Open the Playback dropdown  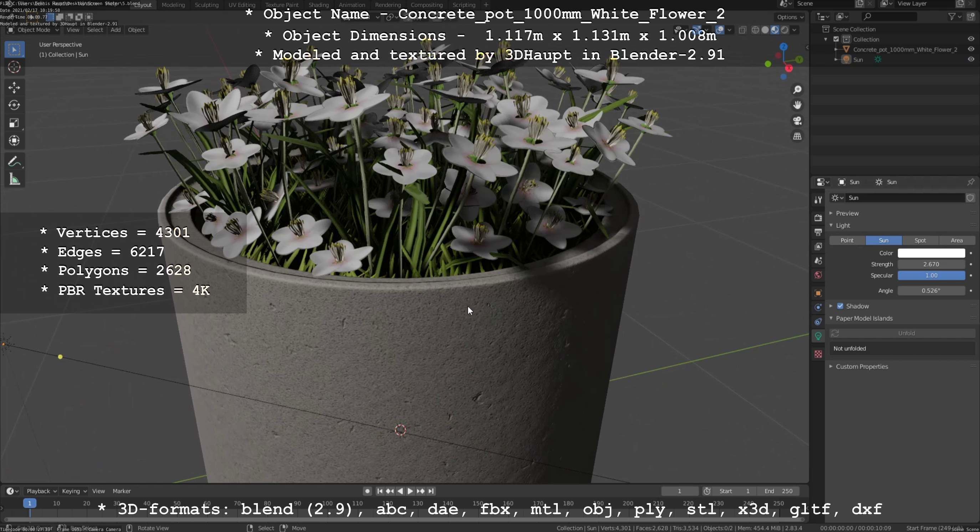click(41, 491)
